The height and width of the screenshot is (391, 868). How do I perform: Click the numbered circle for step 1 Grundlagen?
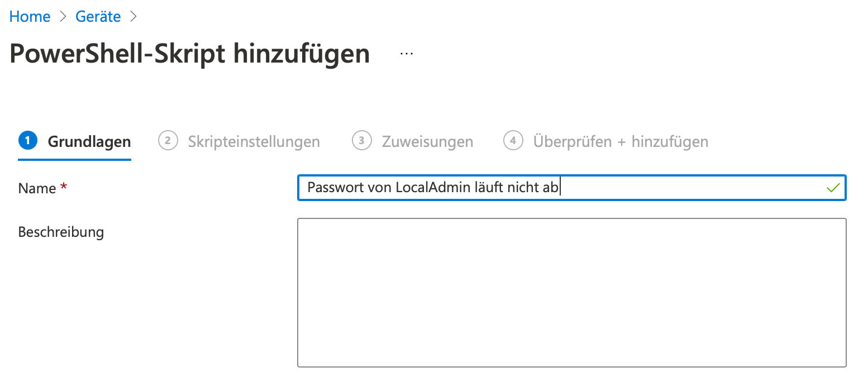click(x=27, y=141)
